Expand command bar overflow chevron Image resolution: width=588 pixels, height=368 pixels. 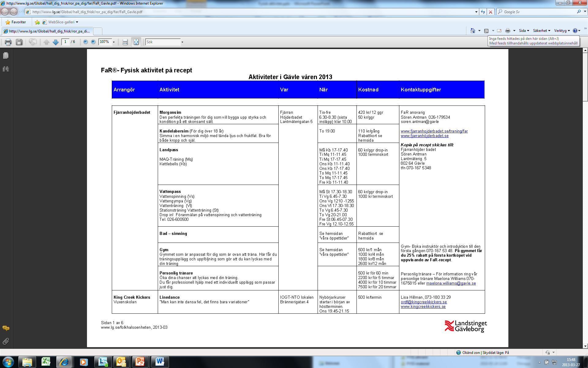tap(585, 28)
